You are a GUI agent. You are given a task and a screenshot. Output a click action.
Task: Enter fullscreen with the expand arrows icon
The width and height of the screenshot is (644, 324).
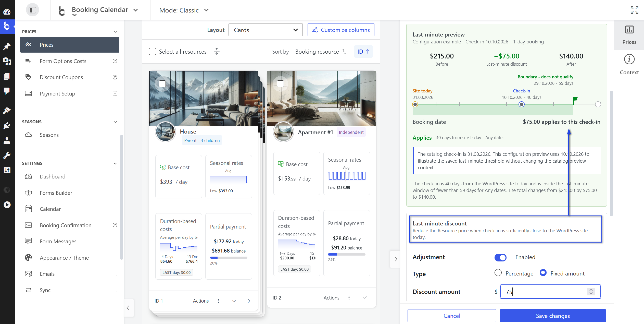pos(634,10)
